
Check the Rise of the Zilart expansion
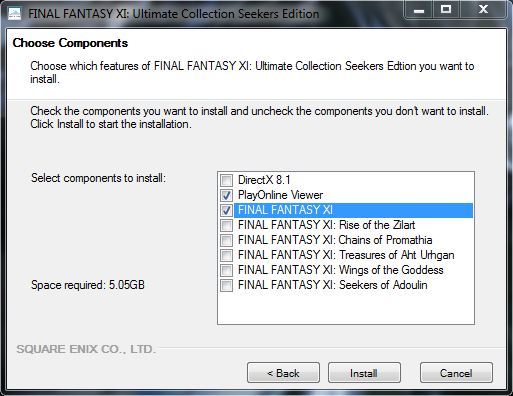(x=226, y=225)
